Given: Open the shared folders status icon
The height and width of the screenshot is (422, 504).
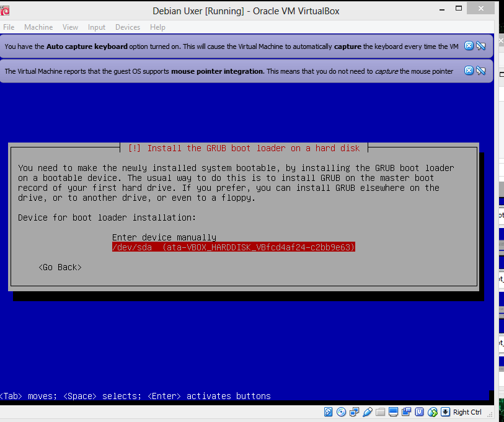Looking at the screenshot, I should [380, 411].
